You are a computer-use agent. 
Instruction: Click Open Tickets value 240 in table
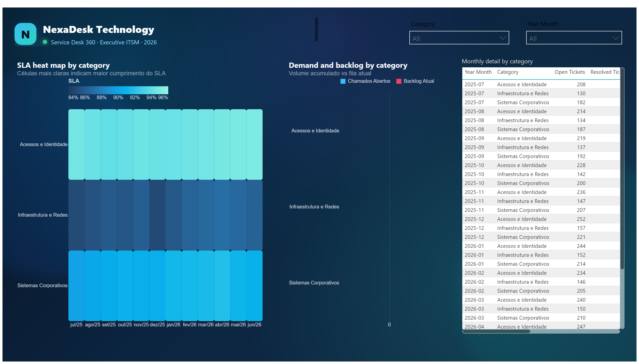(581, 300)
